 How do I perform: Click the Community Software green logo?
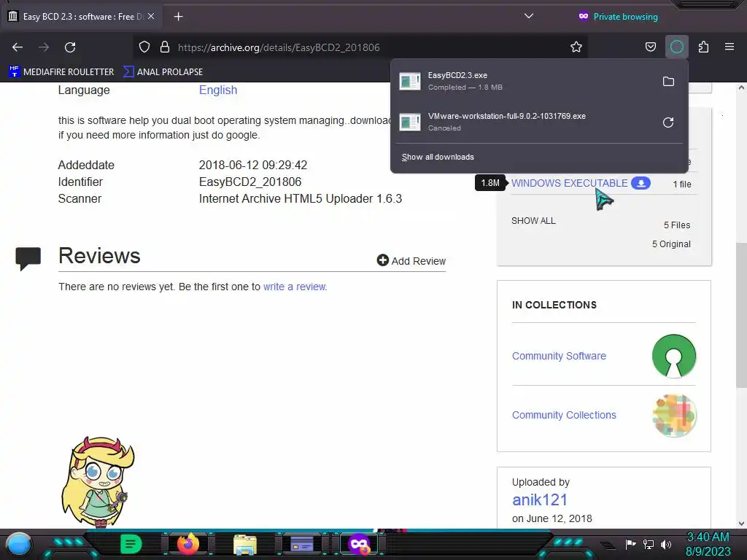(x=673, y=356)
